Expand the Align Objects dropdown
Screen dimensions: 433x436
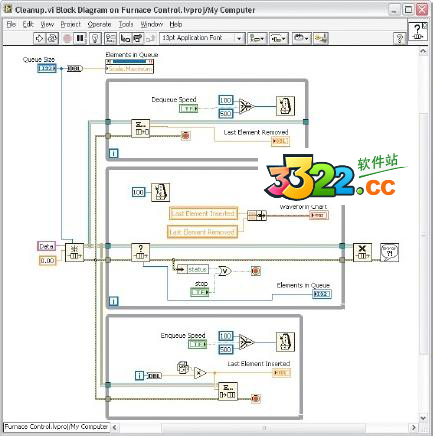pyautogui.click(x=257, y=38)
